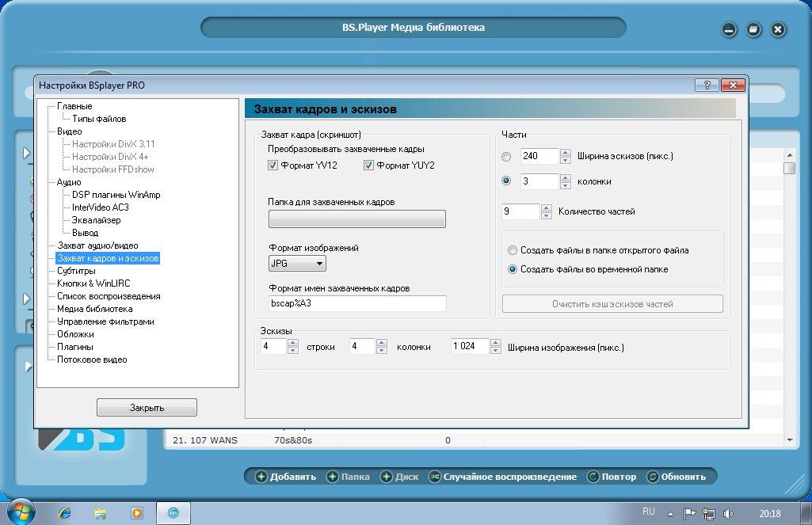This screenshot has width=812, height=525.
Task: Show hidden tray icons arrow
Action: coord(671,514)
